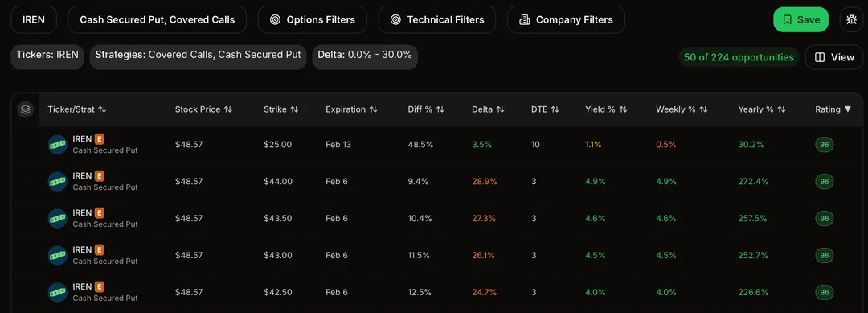Click the 50 of 224 opportunities label
This screenshot has width=868, height=313.
(739, 57)
